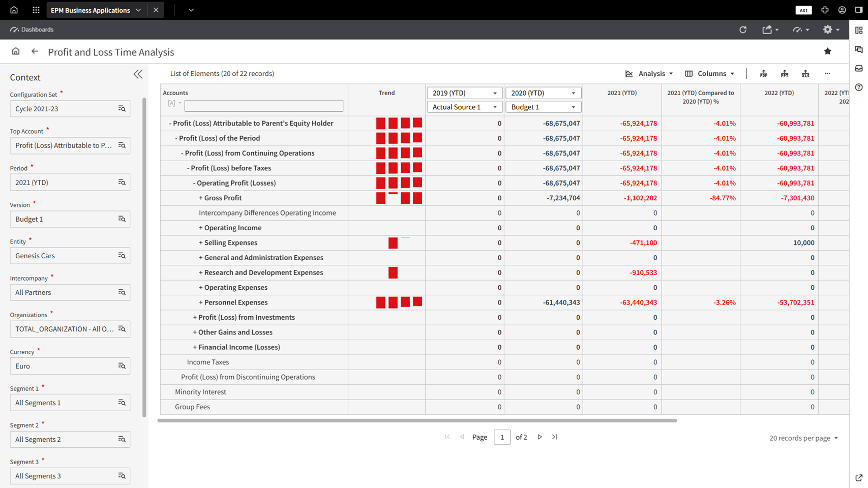Open the 2019 (YTD) period dropdown

[464, 93]
